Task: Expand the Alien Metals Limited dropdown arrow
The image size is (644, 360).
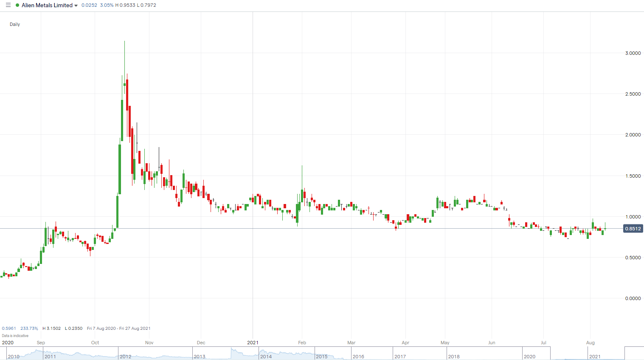Action: [76, 6]
